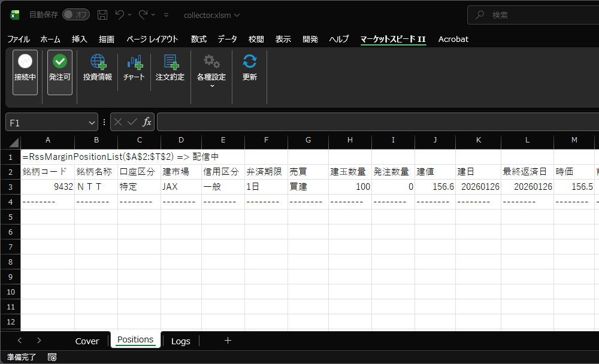Click the ＮＴＴ cell
Image resolution: width=599 pixels, height=364 pixels.
point(96,187)
